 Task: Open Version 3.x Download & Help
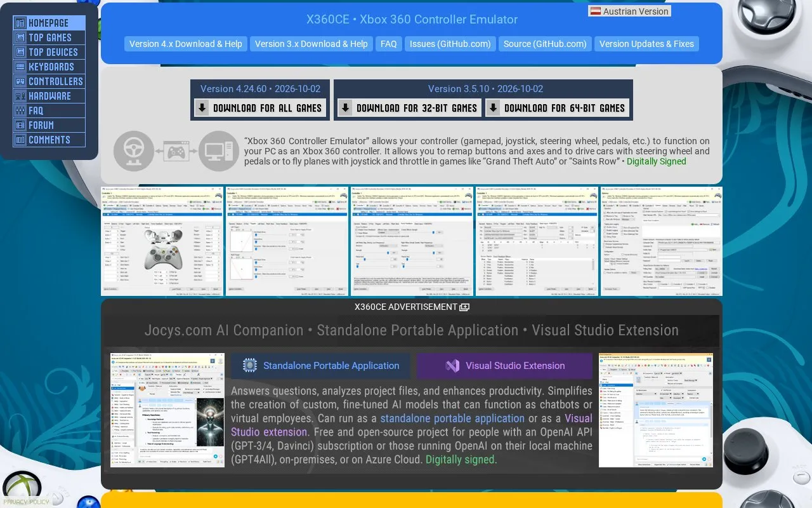[311, 44]
